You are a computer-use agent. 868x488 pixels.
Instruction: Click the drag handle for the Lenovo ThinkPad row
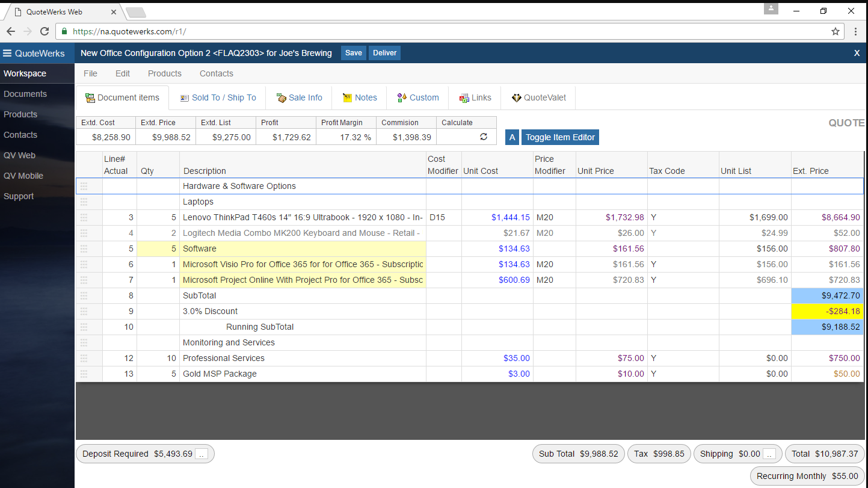84,217
